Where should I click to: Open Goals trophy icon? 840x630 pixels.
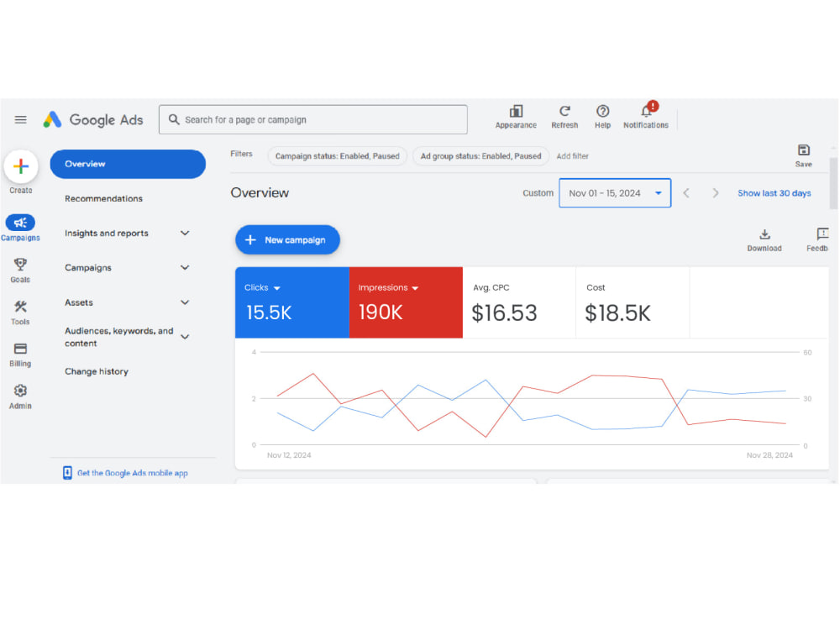click(20, 264)
